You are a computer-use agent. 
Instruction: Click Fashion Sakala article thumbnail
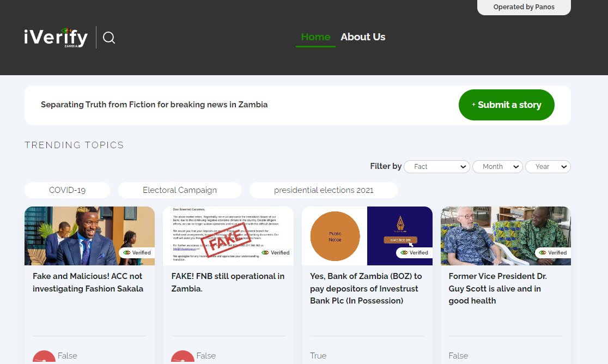[x=89, y=236]
